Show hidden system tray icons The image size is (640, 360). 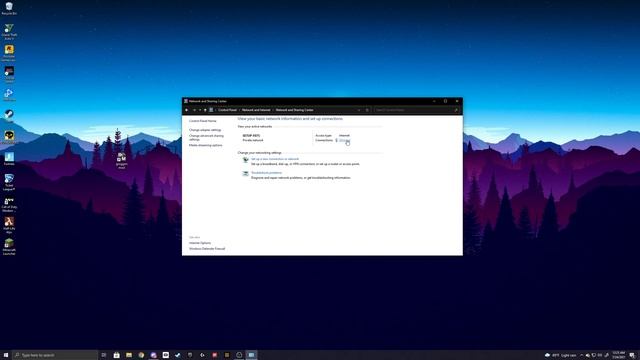click(582, 355)
